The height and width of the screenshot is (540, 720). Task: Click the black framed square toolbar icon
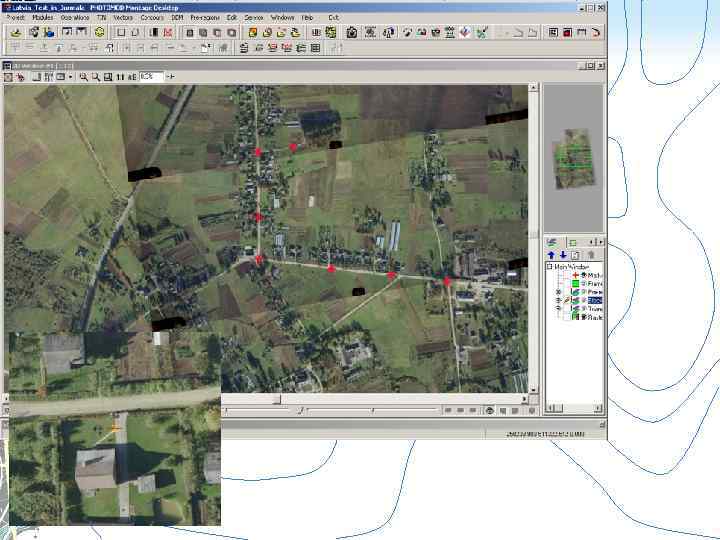553,32
